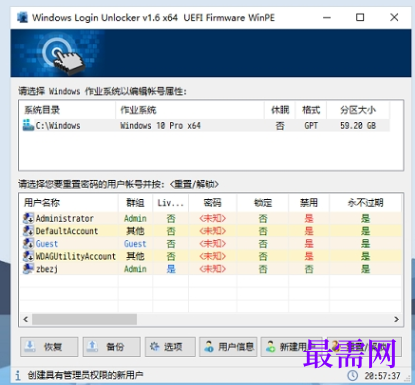Click the user list horizontal scrollbar thumb
This screenshot has height=385, width=415.
coord(84,319)
